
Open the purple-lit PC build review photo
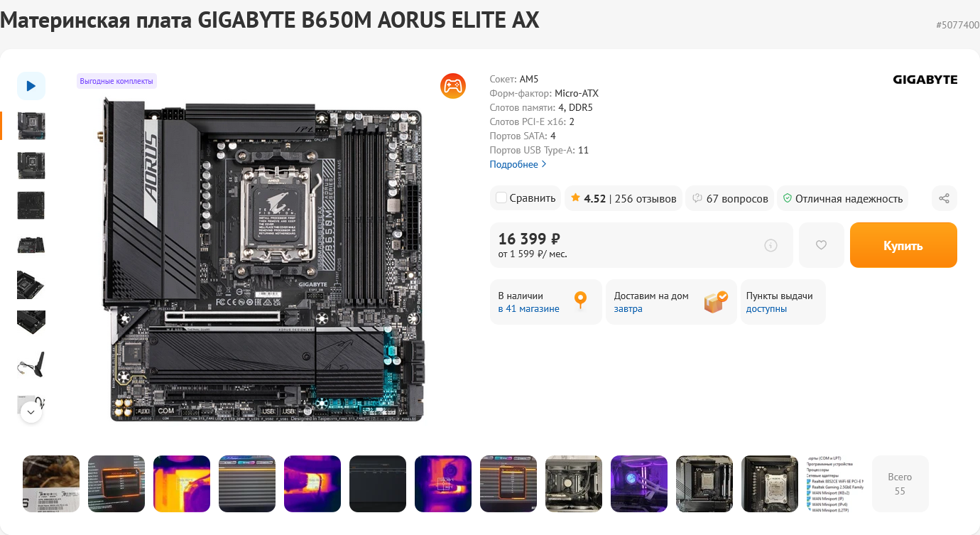coord(639,484)
